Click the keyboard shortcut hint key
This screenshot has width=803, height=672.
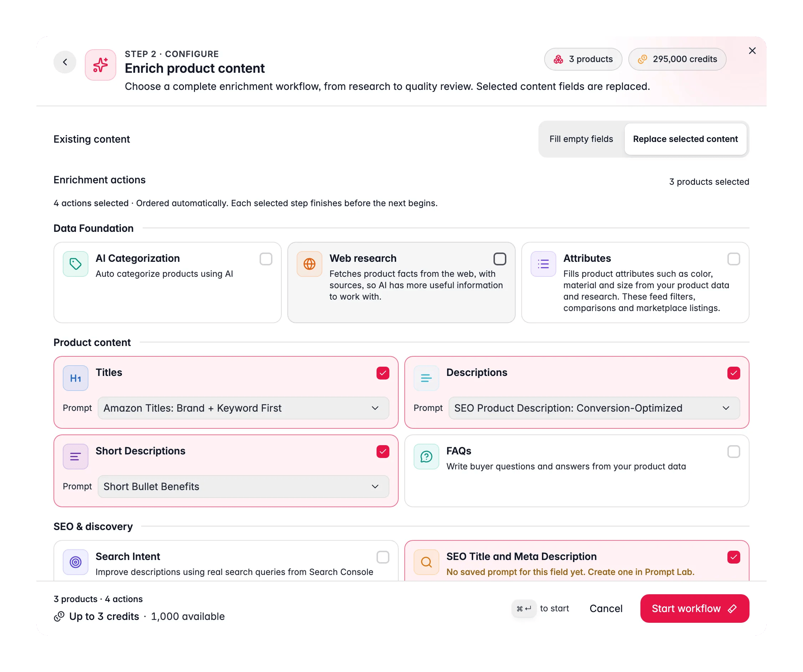524,609
